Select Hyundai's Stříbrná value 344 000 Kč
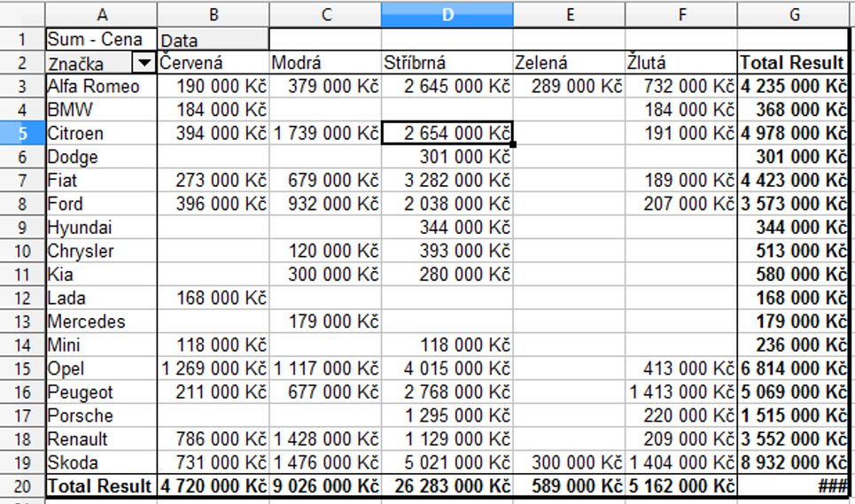Screen dimensions: 855x504 coord(447,228)
